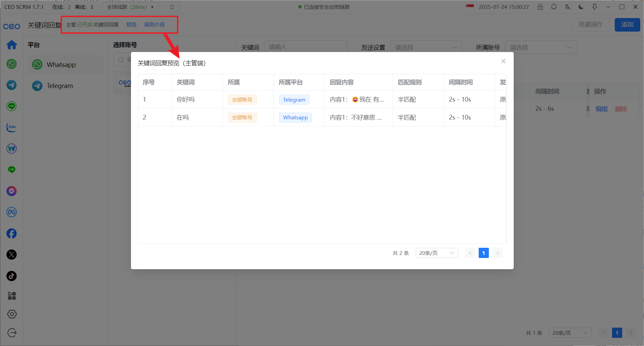
Task: Click the refresh icon in the title bar
Action: (x=172, y=7)
